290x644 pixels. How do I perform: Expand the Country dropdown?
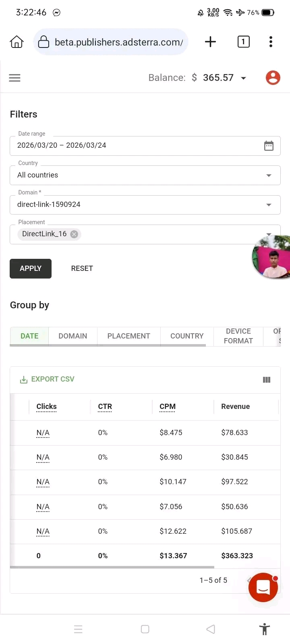point(269,175)
